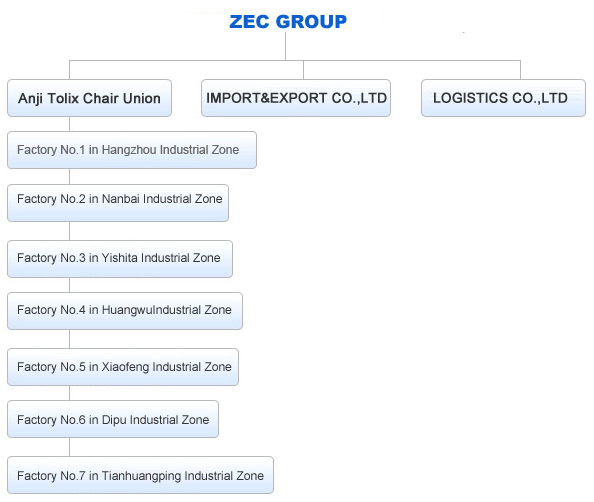This screenshot has width=594, height=502.
Task: Select Factory No.3 in Yishita Industrial Zone
Action: (120, 259)
